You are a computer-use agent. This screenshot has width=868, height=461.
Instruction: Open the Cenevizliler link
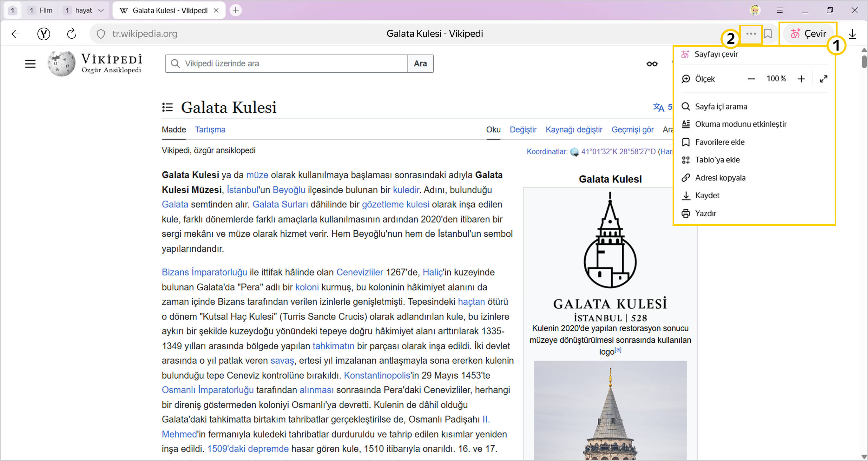pyautogui.click(x=359, y=272)
